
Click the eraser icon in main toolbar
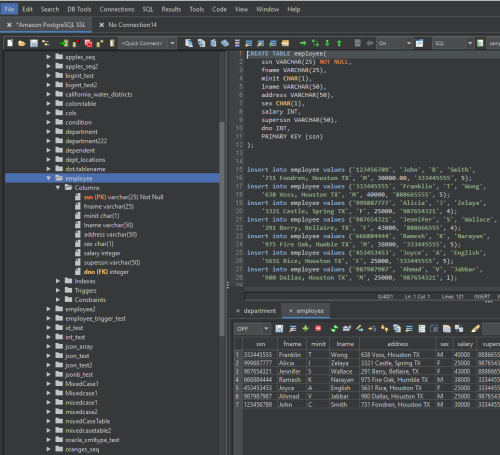[225, 43]
